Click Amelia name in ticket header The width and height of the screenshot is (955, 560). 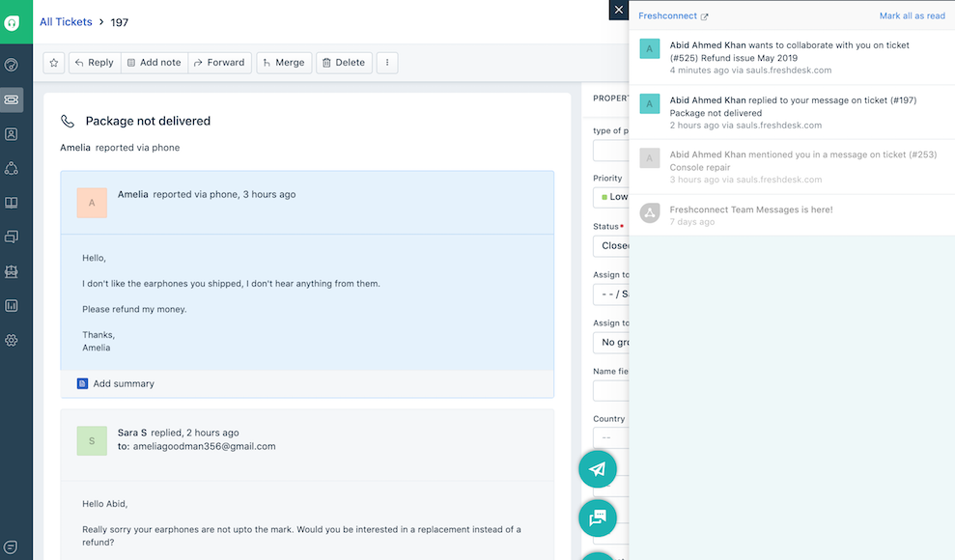click(75, 148)
